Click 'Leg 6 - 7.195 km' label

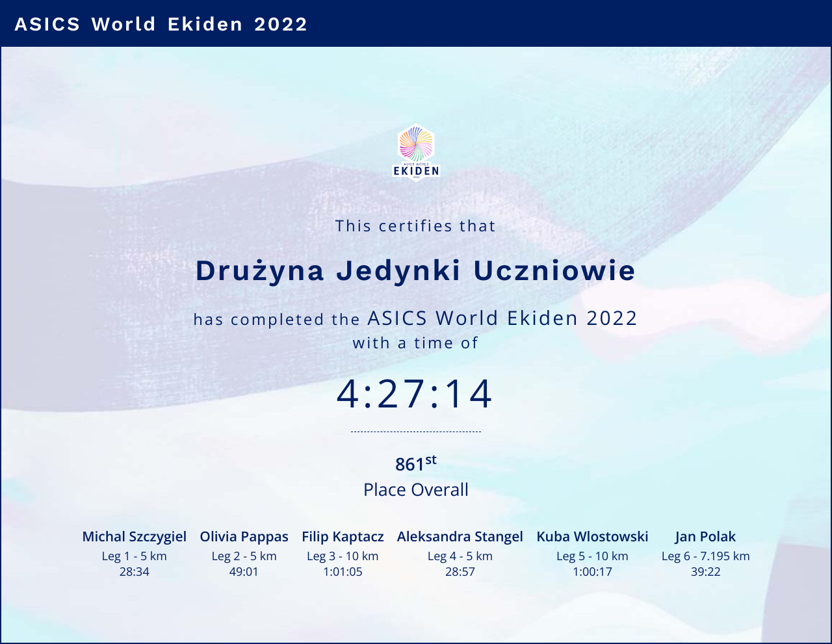pyautogui.click(x=706, y=556)
